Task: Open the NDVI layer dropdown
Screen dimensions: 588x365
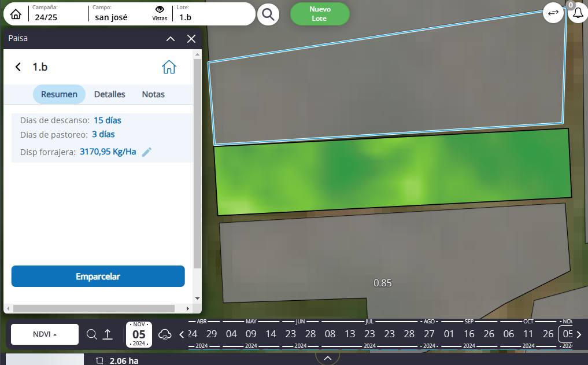Action: (45, 334)
